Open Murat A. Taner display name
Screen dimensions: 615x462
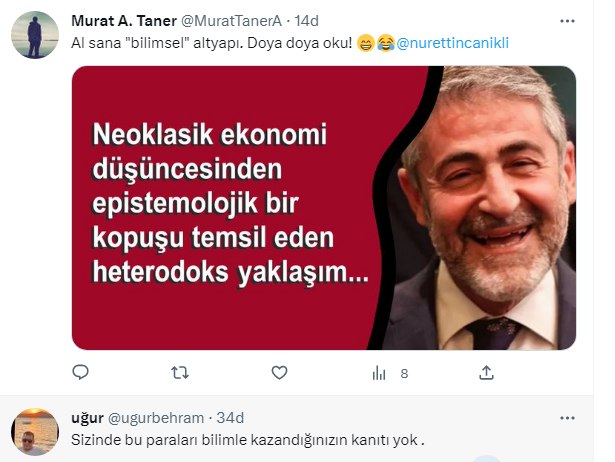(124, 21)
